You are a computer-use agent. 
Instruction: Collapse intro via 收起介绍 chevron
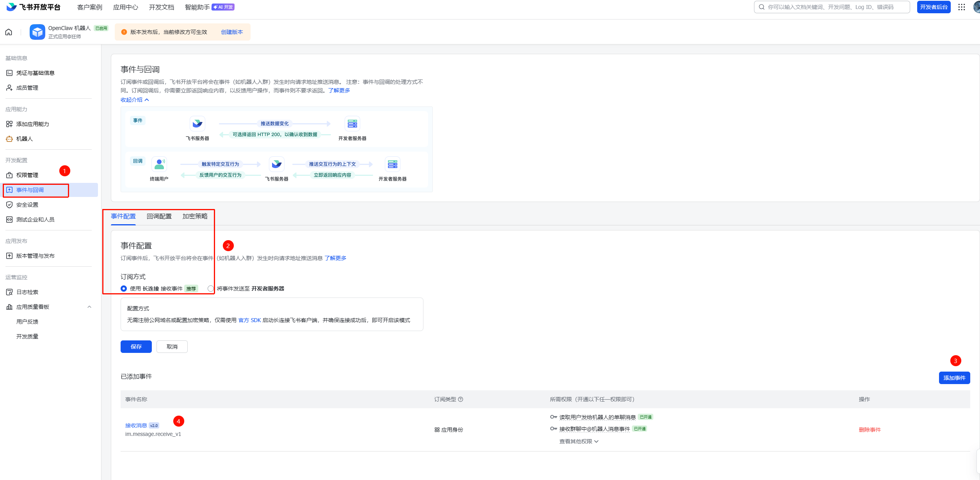click(x=147, y=100)
